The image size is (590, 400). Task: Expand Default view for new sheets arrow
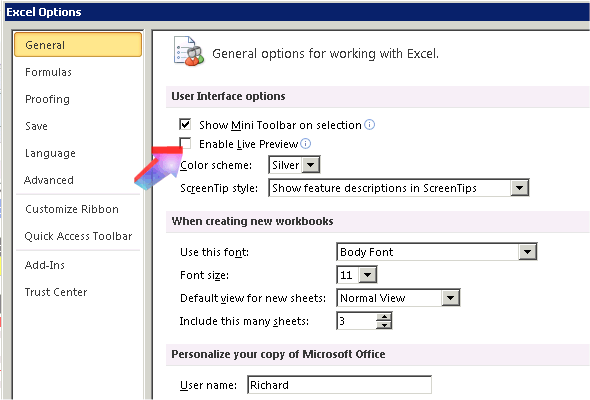(x=450, y=298)
